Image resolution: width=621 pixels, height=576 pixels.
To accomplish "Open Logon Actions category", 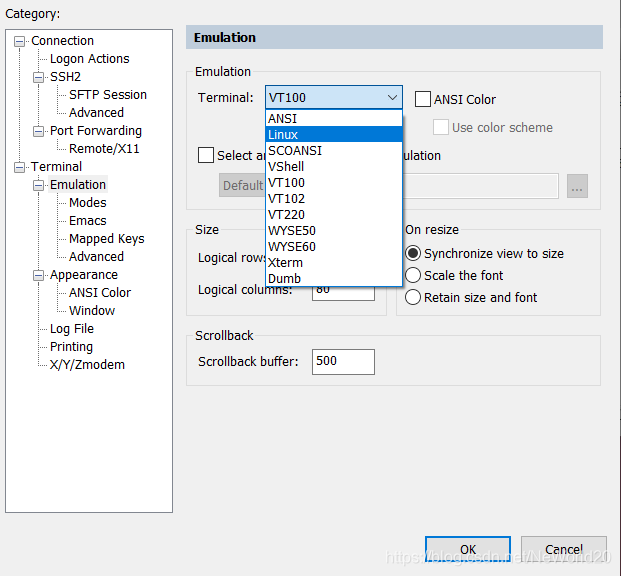I will 90,59.
